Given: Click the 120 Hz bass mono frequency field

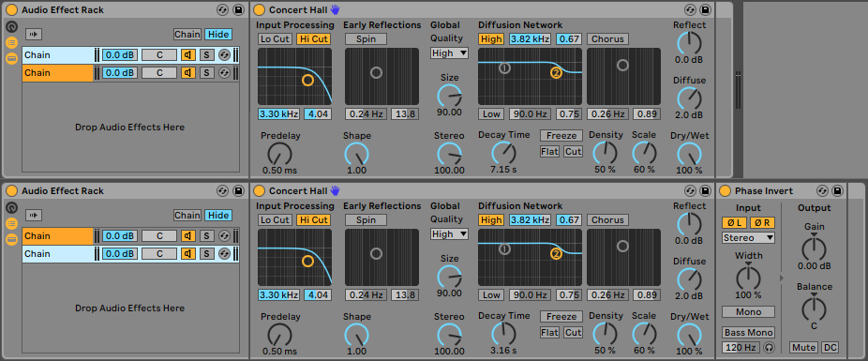Looking at the screenshot, I should (741, 348).
